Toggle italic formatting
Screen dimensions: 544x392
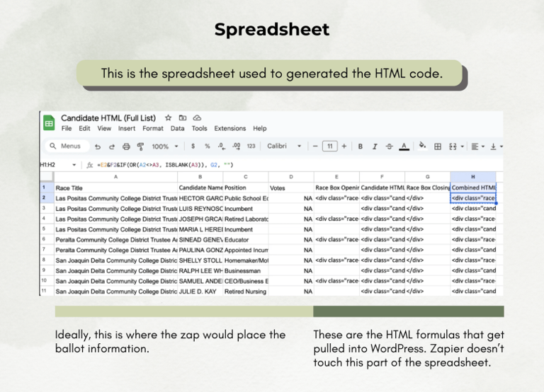[x=375, y=146]
